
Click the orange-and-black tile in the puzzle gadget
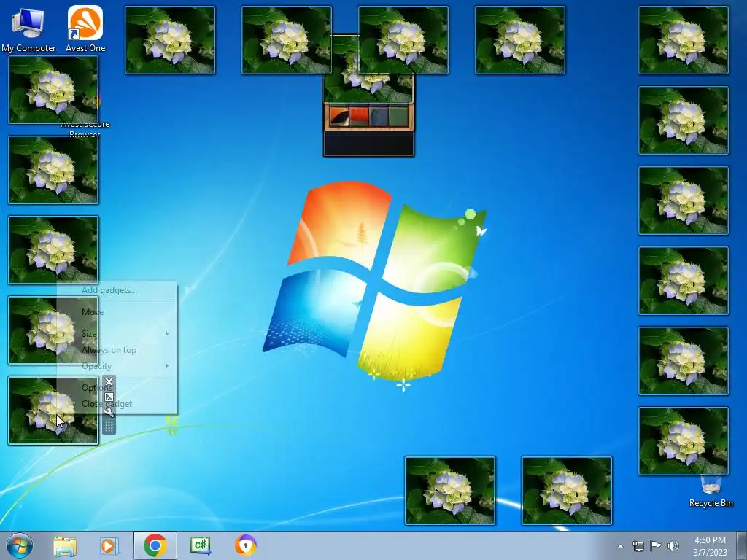[339, 116]
